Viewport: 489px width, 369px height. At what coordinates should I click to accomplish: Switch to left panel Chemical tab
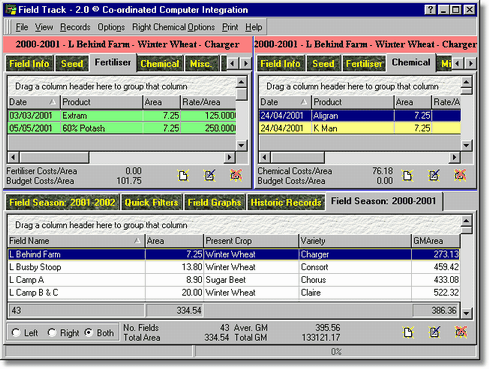point(160,63)
